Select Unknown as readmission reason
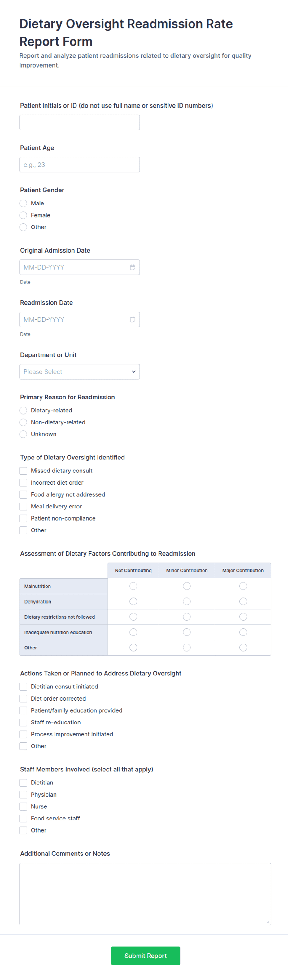This screenshot has width=288, height=980. pos(23,434)
